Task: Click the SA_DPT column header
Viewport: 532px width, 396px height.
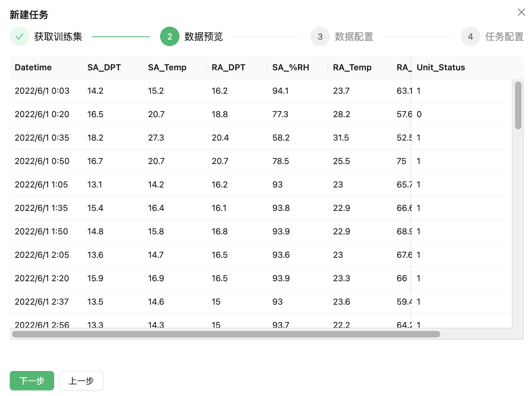Action: (x=104, y=67)
